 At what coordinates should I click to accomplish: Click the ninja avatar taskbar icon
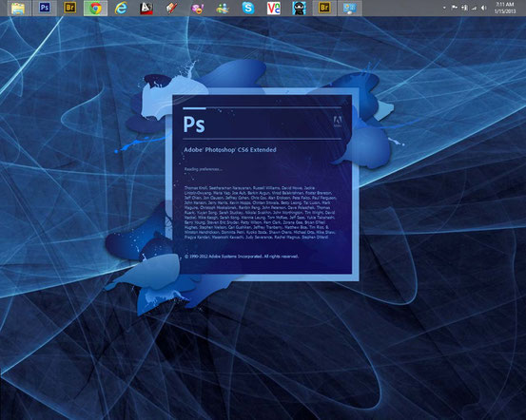click(299, 8)
